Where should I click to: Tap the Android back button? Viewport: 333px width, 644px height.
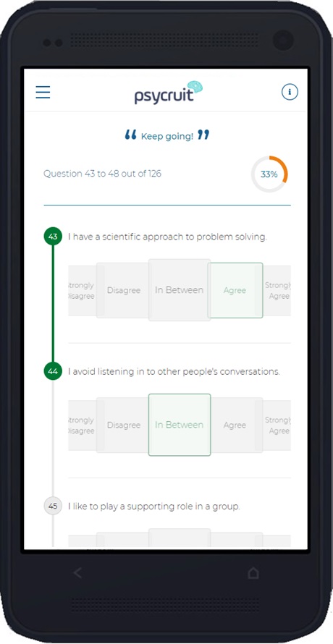coord(77,572)
